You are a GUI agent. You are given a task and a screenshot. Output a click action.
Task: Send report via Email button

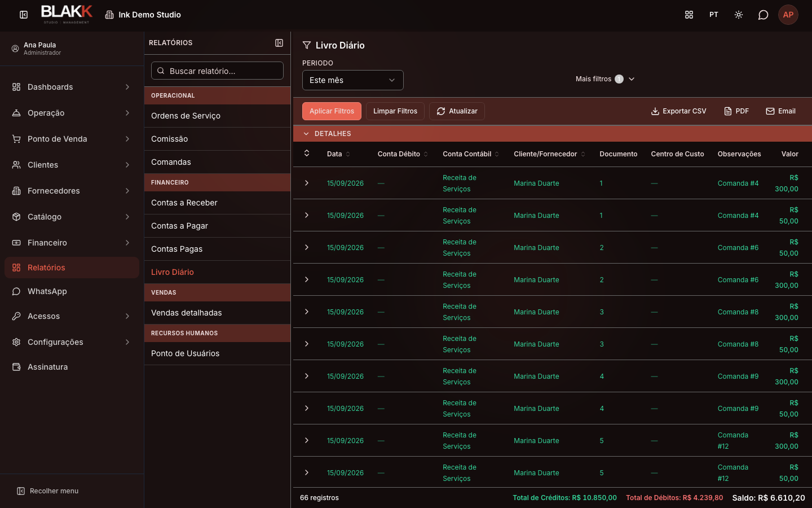point(780,111)
